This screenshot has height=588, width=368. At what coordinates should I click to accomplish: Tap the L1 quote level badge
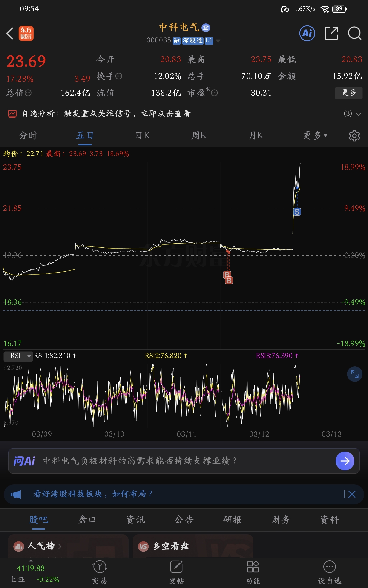pyautogui.click(x=209, y=41)
